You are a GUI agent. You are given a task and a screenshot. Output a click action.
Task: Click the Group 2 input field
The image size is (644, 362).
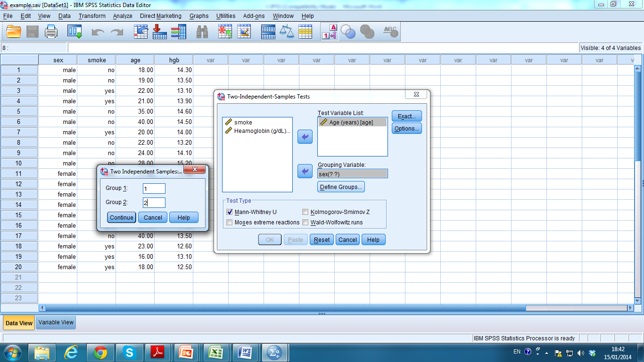[x=154, y=203]
